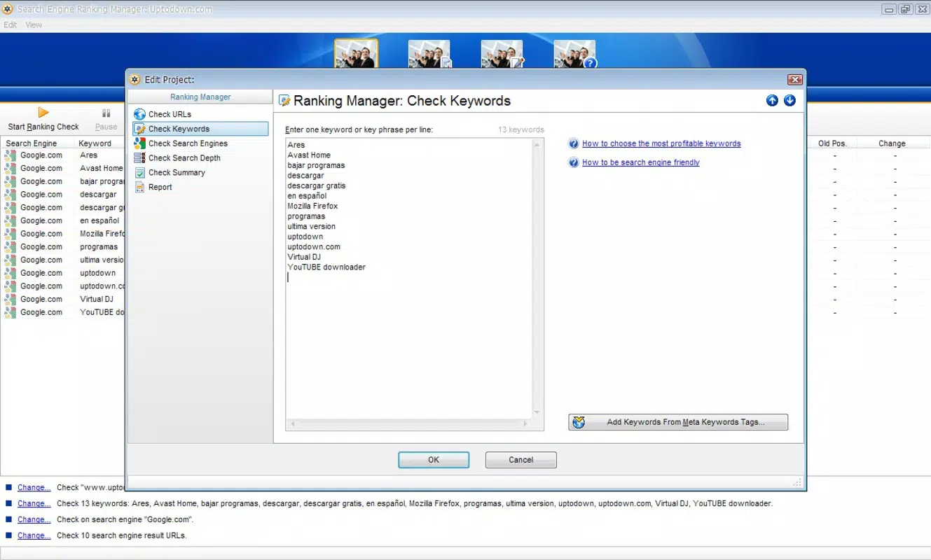Click the globe icon beside Check URLs

coord(139,114)
